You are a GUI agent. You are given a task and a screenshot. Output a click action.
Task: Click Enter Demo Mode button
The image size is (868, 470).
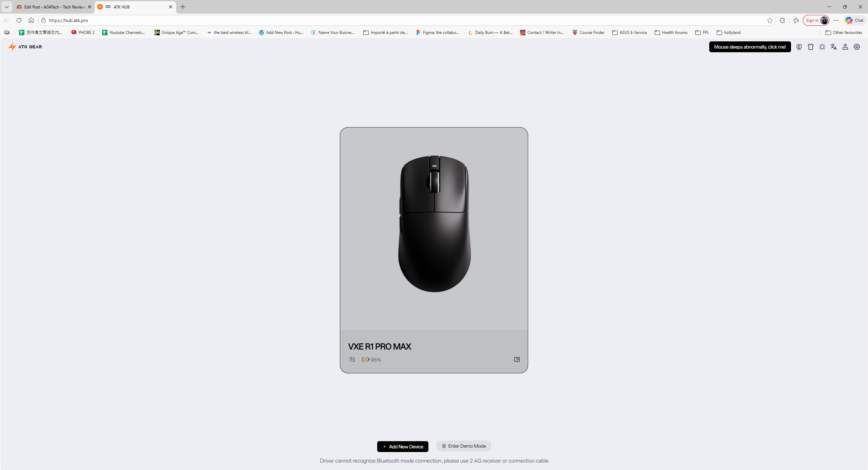pyautogui.click(x=464, y=446)
